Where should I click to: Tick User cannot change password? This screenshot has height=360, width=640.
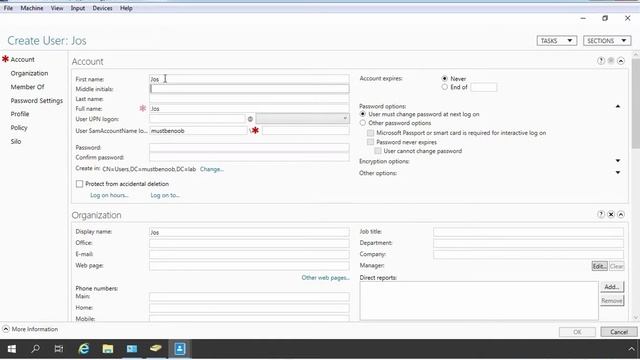click(378, 151)
